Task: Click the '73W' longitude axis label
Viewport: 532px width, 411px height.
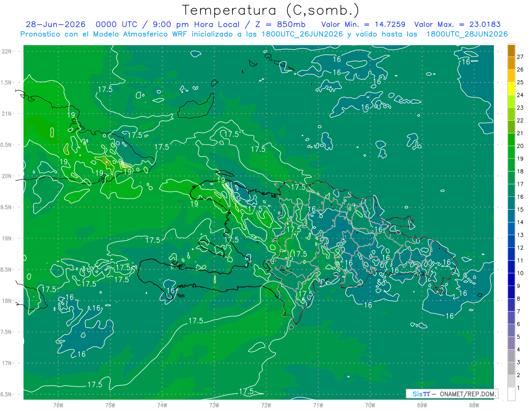Action: [x=214, y=405]
